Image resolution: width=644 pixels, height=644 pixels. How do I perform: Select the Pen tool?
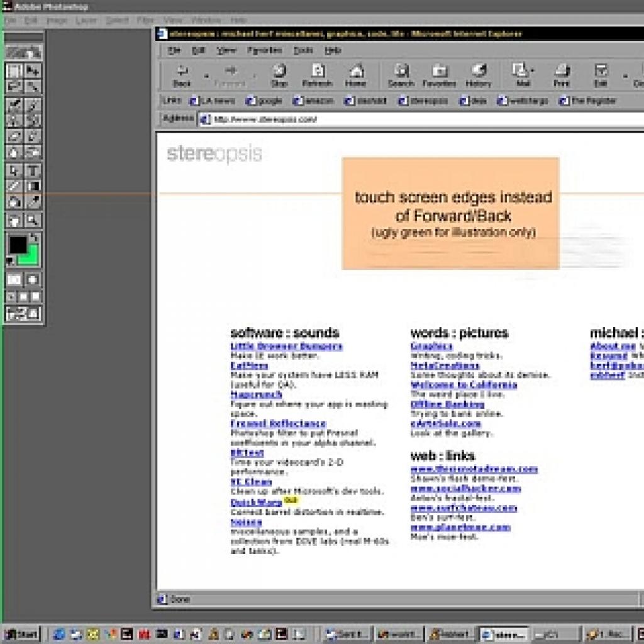[14, 170]
